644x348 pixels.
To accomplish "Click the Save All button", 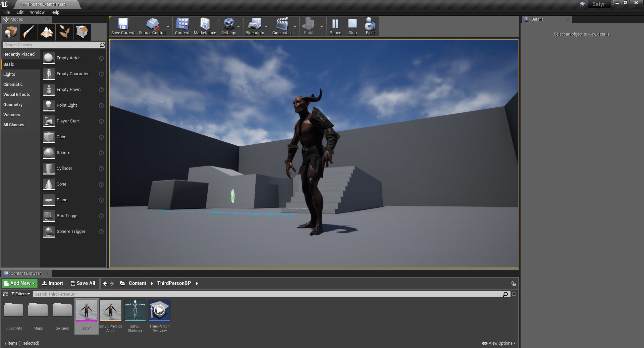I will [x=83, y=284].
